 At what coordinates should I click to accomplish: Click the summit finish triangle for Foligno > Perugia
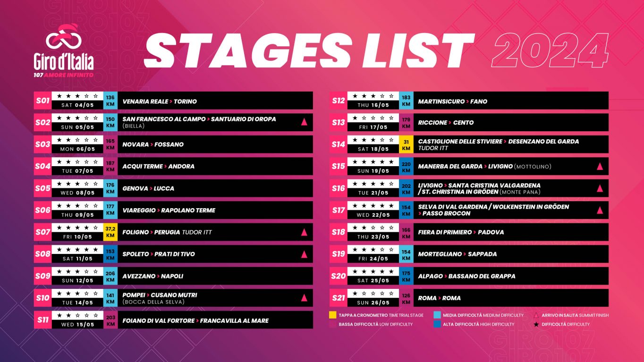click(305, 232)
